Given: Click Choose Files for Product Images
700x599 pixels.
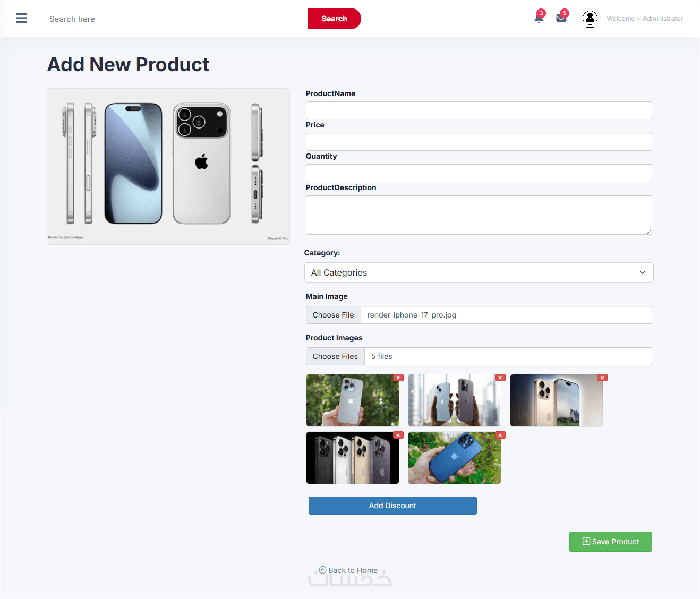Looking at the screenshot, I should 335,356.
